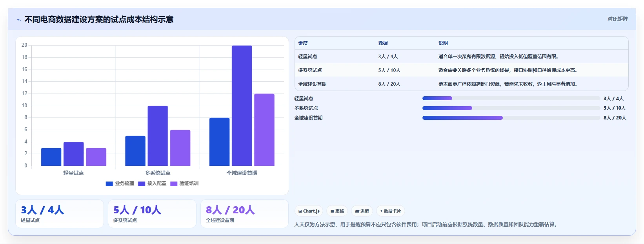Click description starting 适合单一决策和有限数据源
This screenshot has height=244, width=644.
coord(498,57)
